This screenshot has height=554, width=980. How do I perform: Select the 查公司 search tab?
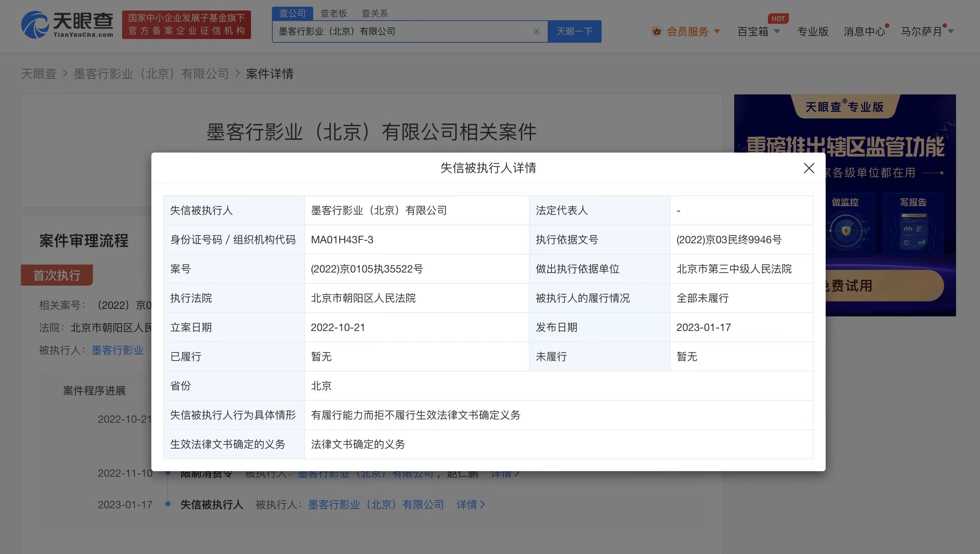pyautogui.click(x=292, y=13)
